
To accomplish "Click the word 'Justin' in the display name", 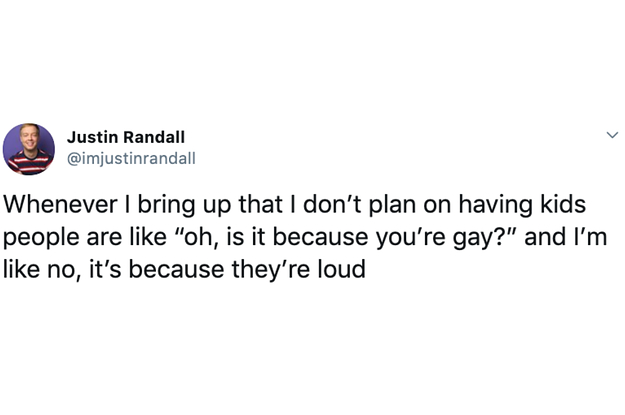I will (92, 137).
